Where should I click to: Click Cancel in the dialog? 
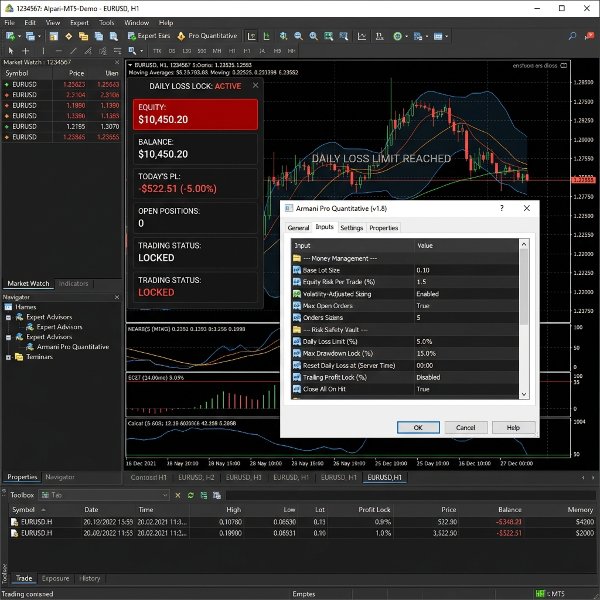(465, 427)
